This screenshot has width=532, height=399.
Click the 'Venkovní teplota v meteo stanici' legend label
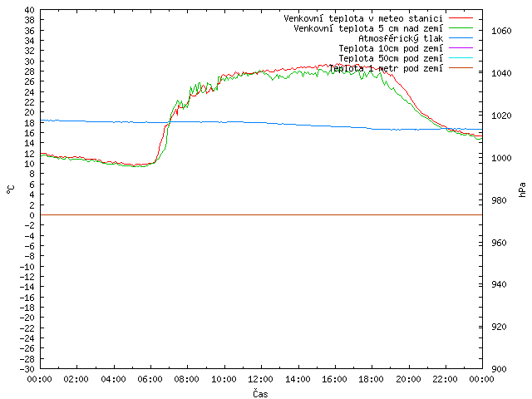[x=363, y=18]
